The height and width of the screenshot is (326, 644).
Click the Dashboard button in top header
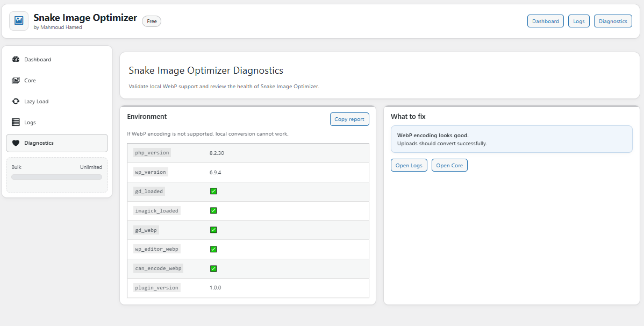[546, 22]
